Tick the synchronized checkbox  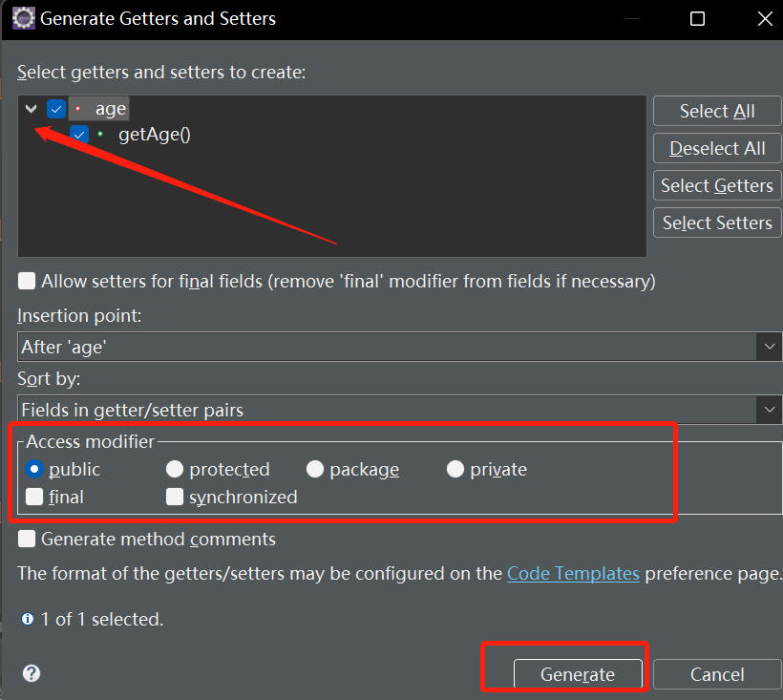click(175, 497)
